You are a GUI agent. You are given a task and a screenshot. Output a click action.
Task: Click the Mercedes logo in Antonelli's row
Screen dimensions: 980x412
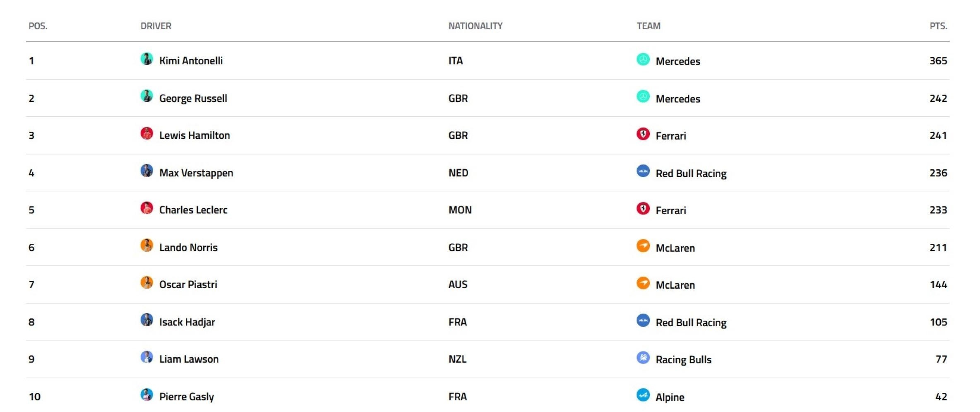643,59
